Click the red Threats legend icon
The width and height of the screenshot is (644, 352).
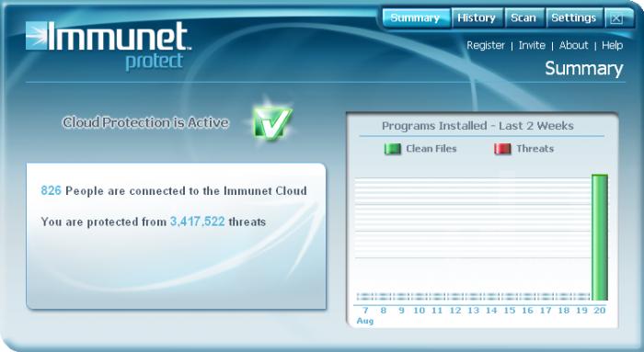coord(502,149)
